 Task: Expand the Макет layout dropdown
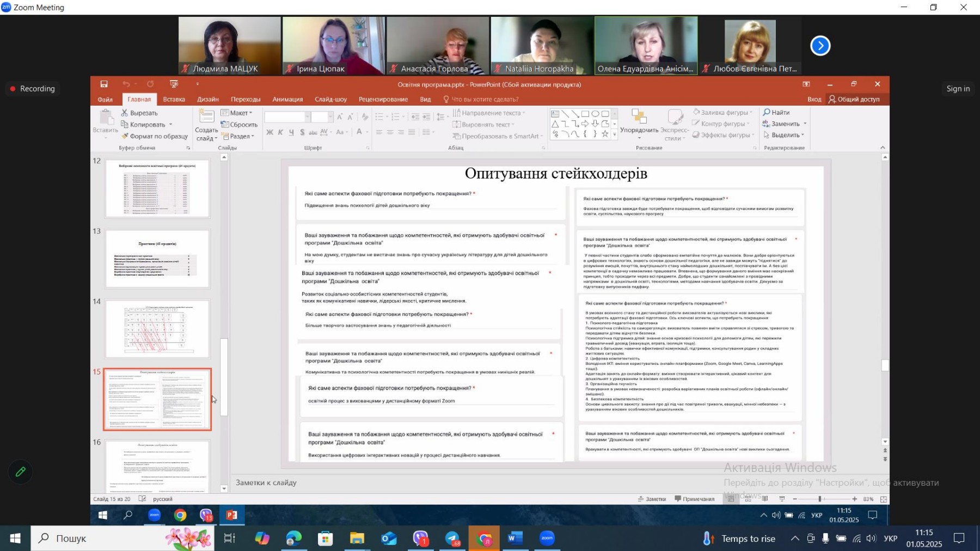(x=237, y=113)
